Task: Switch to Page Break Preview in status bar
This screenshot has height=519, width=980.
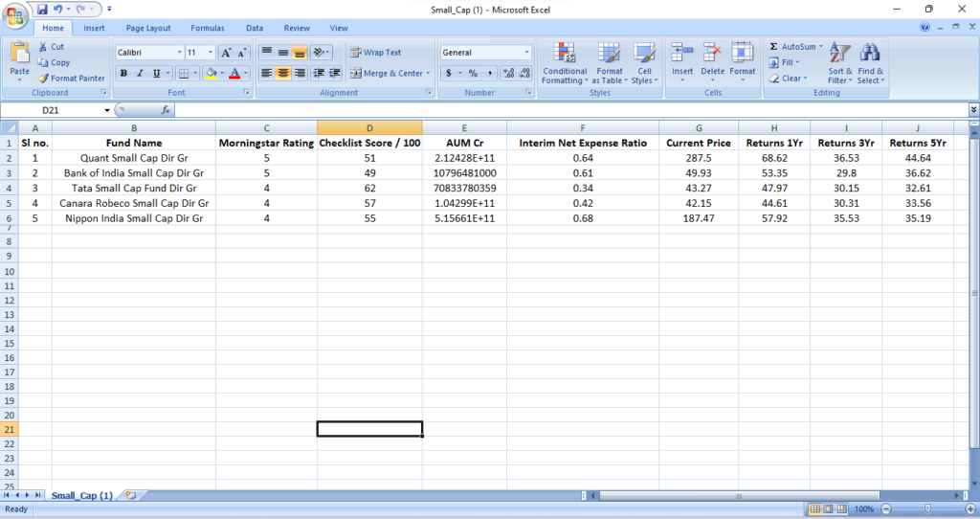Action: pyautogui.click(x=842, y=509)
